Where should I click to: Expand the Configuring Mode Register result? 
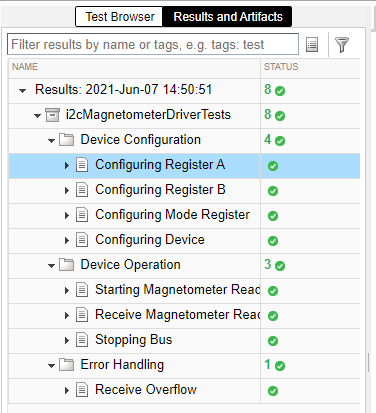tap(67, 215)
